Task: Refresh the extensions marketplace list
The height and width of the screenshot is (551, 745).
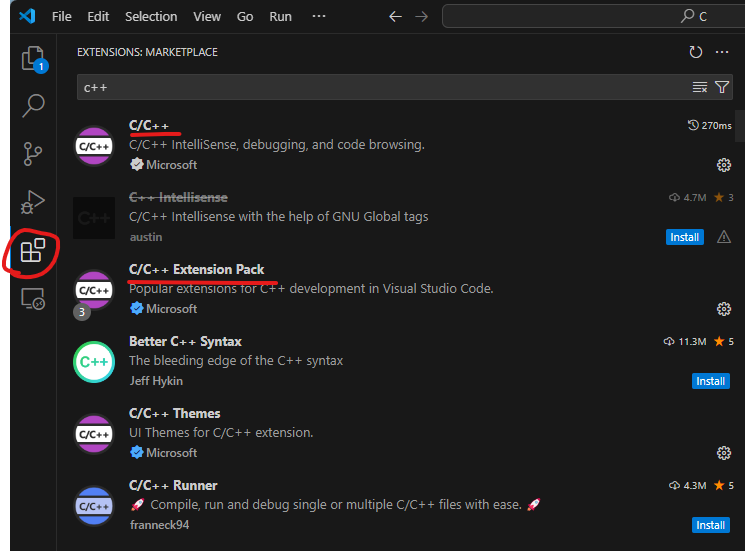Action: 696,52
